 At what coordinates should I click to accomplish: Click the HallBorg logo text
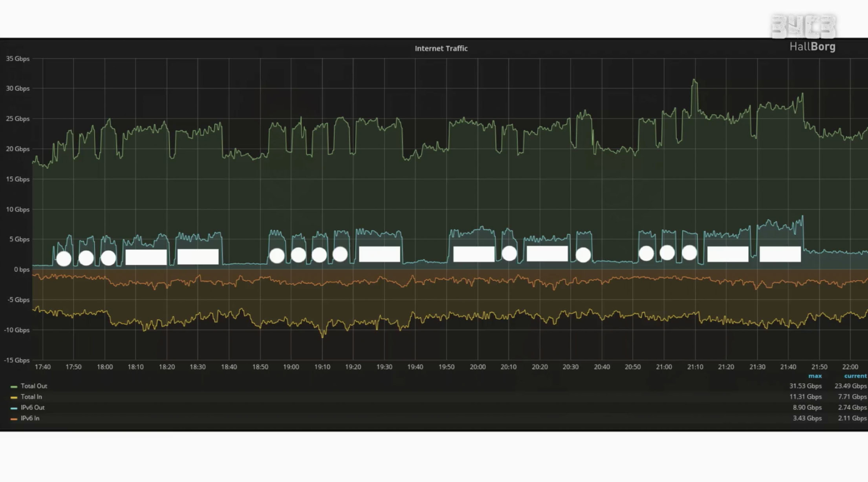point(812,46)
